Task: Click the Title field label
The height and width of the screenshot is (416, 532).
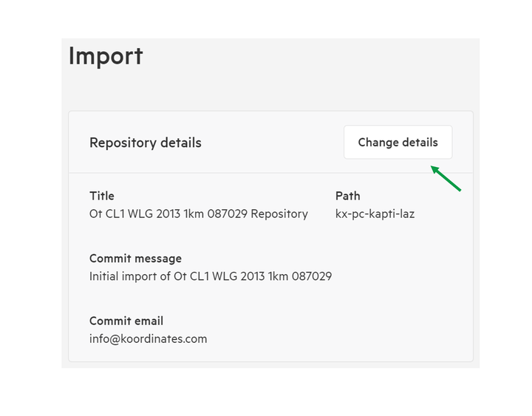Action: pyautogui.click(x=102, y=196)
